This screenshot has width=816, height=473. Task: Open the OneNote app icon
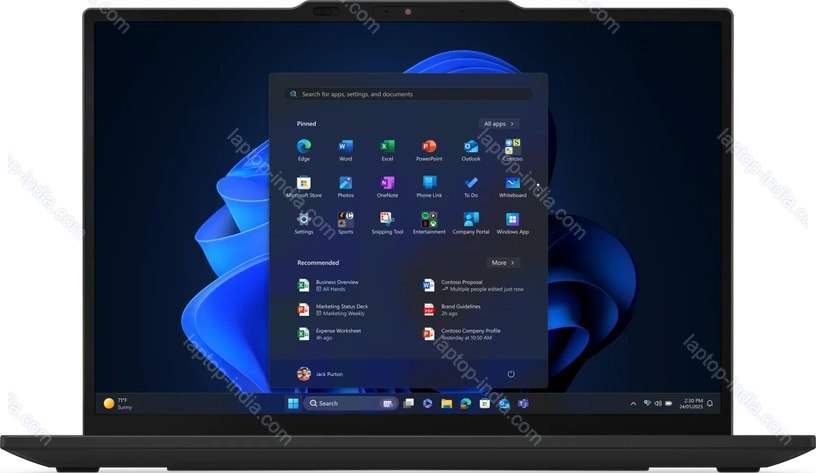pos(387,184)
